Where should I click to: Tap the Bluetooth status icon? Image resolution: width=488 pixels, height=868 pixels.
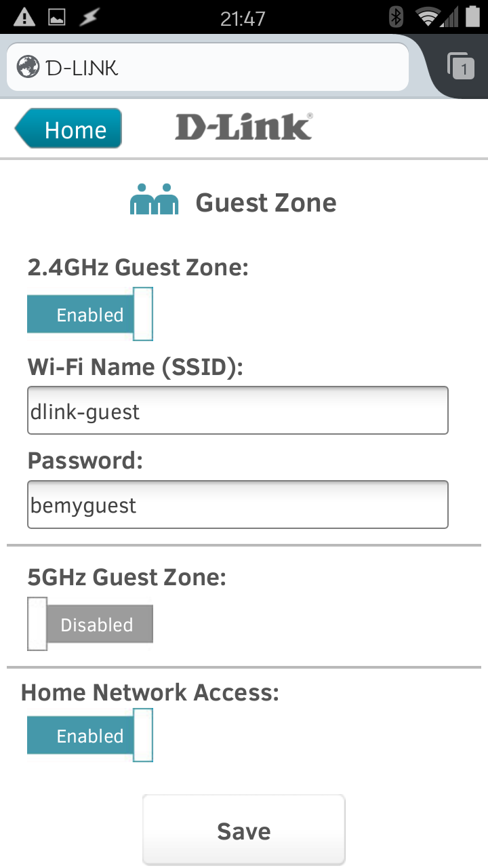click(396, 17)
